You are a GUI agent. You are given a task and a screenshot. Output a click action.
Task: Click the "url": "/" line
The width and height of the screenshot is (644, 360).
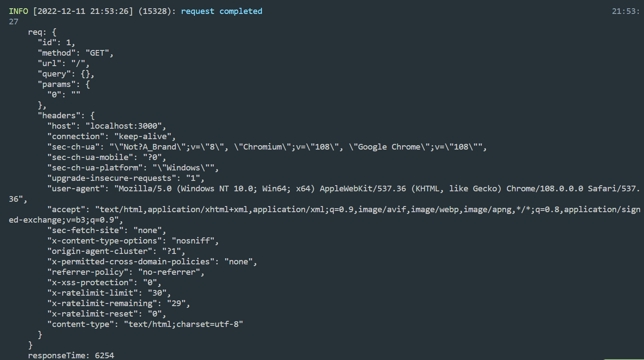64,63
